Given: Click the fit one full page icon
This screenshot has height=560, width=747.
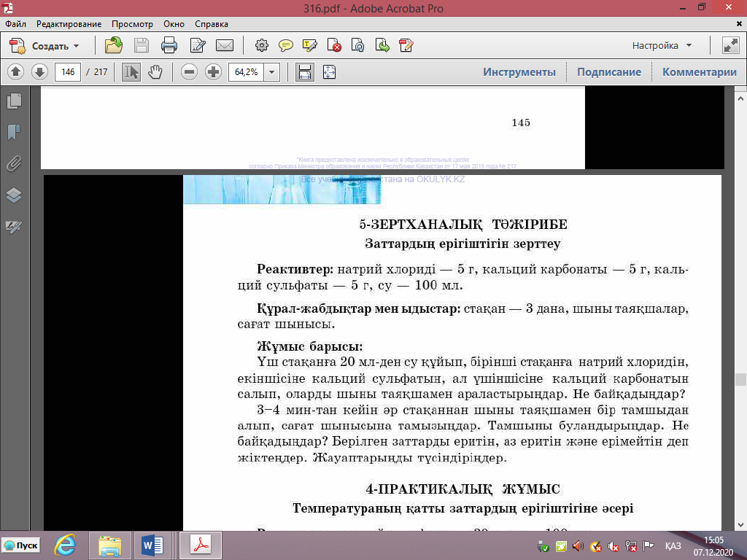Looking at the screenshot, I should click(329, 72).
